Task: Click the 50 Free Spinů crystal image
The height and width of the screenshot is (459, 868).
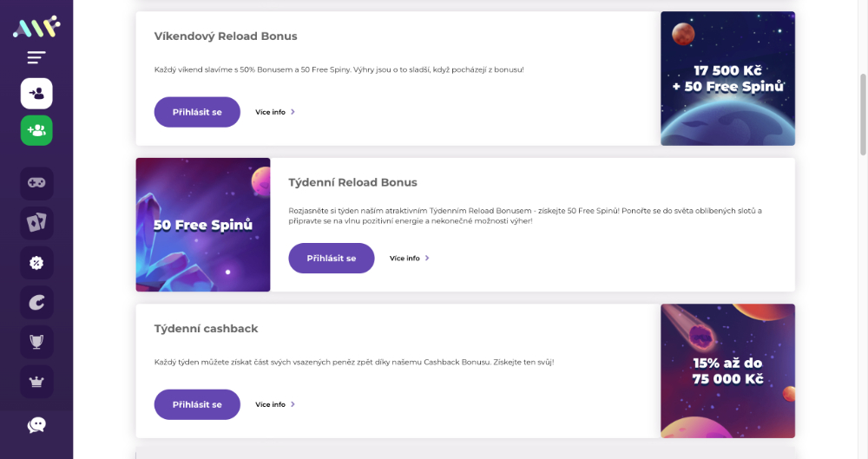Action: point(203,225)
